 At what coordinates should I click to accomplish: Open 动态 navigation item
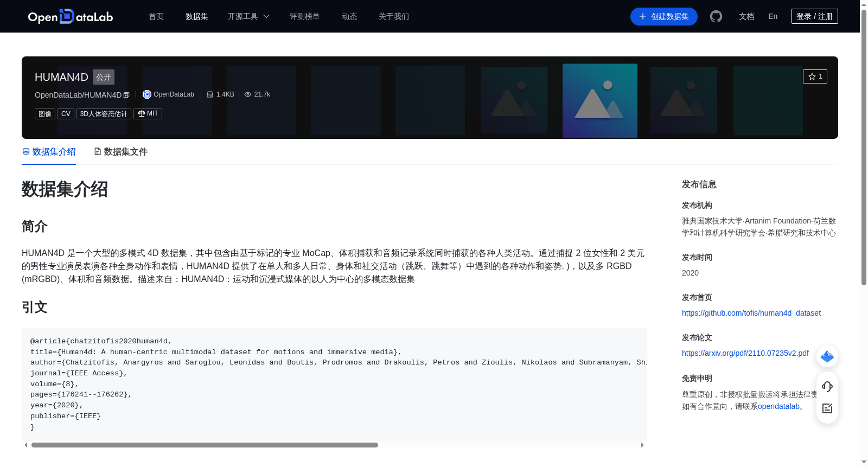(x=349, y=16)
